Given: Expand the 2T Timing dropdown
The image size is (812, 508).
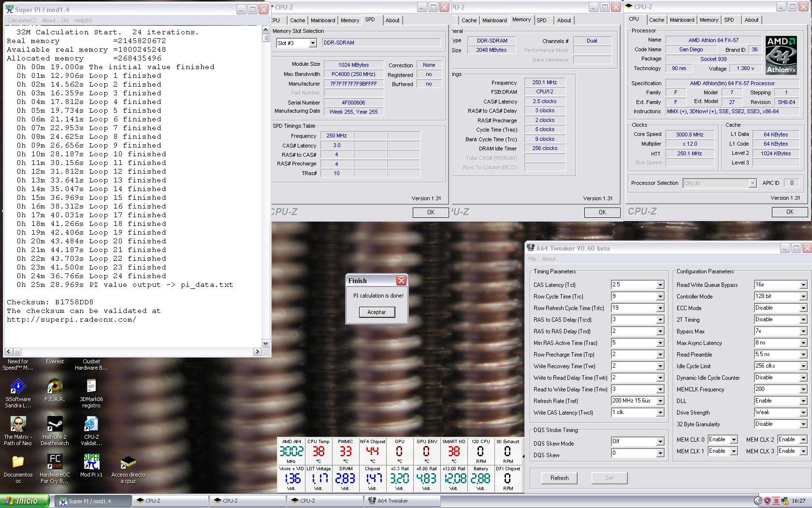Looking at the screenshot, I should coord(803,320).
